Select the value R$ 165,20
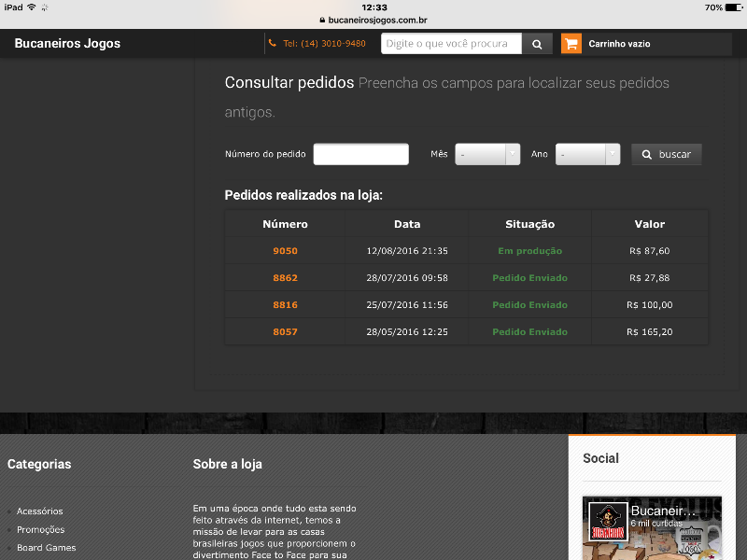747x560 pixels. pyautogui.click(x=649, y=332)
